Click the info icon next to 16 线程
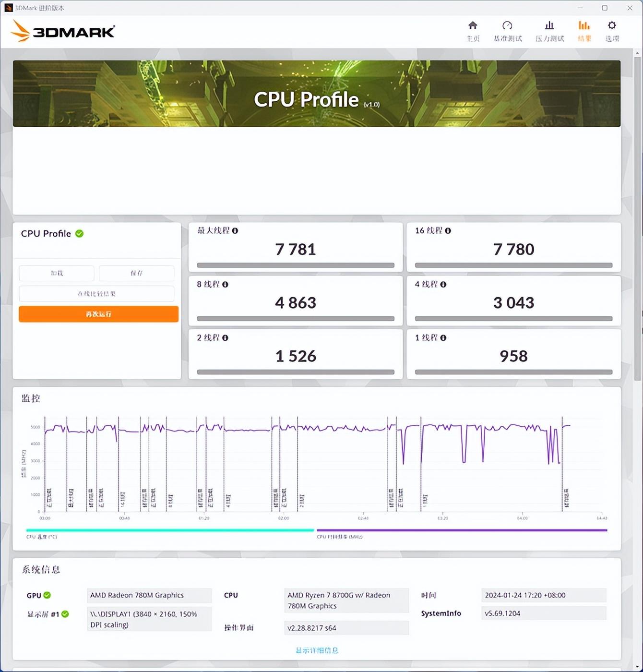 click(x=448, y=231)
